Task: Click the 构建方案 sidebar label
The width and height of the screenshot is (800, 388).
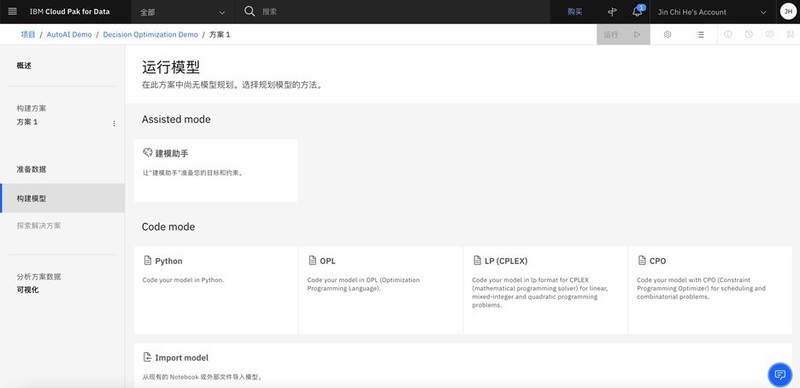Action: click(x=32, y=108)
